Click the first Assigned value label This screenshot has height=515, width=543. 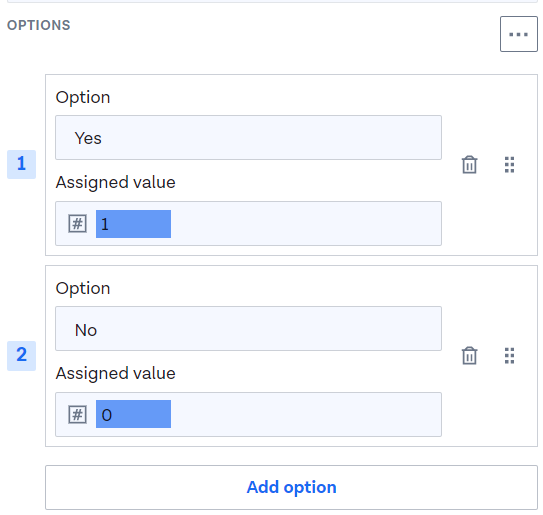(x=116, y=182)
